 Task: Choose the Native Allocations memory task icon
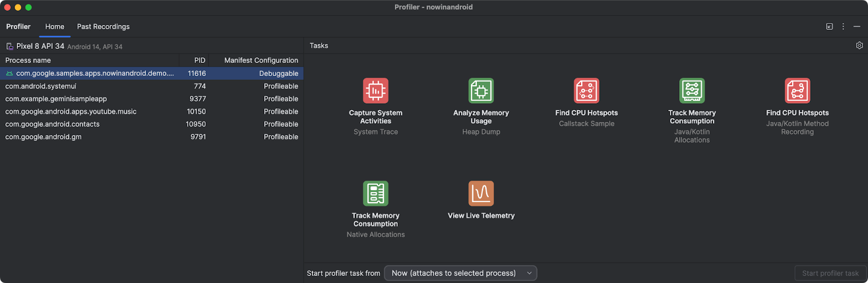(x=375, y=194)
